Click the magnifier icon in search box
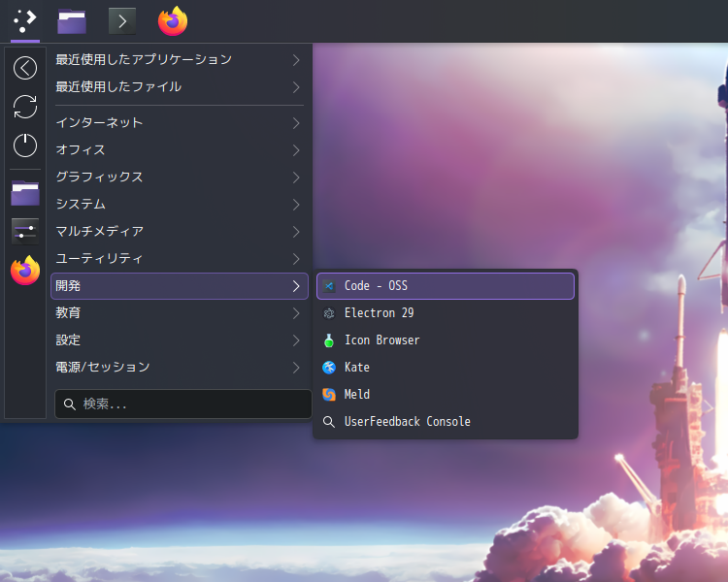 [70, 404]
